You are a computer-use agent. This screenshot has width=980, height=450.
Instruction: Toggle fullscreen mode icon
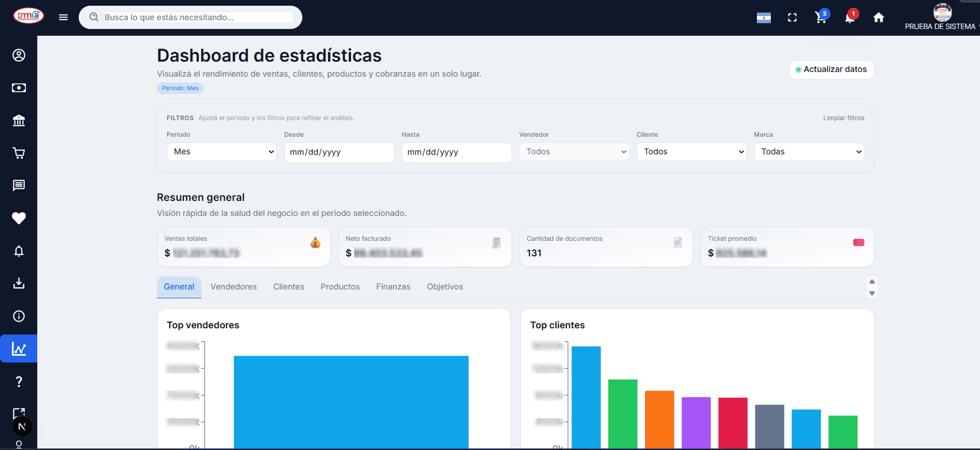point(792,18)
